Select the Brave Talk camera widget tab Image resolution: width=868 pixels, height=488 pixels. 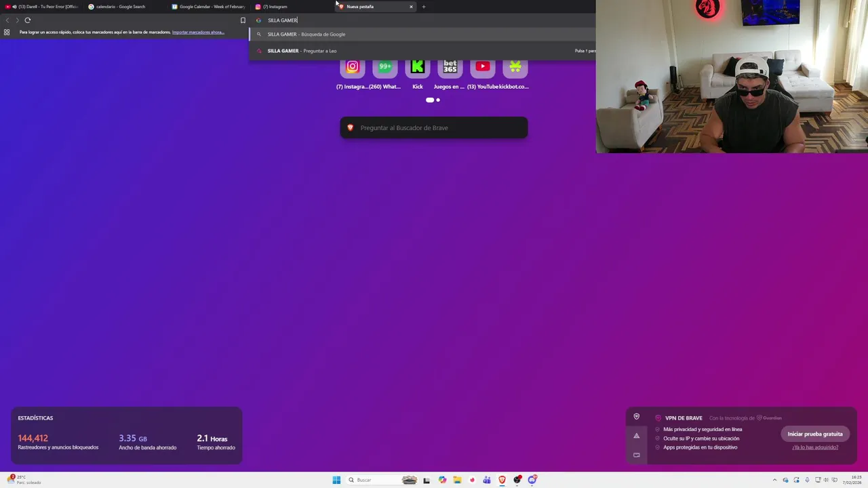click(x=636, y=455)
